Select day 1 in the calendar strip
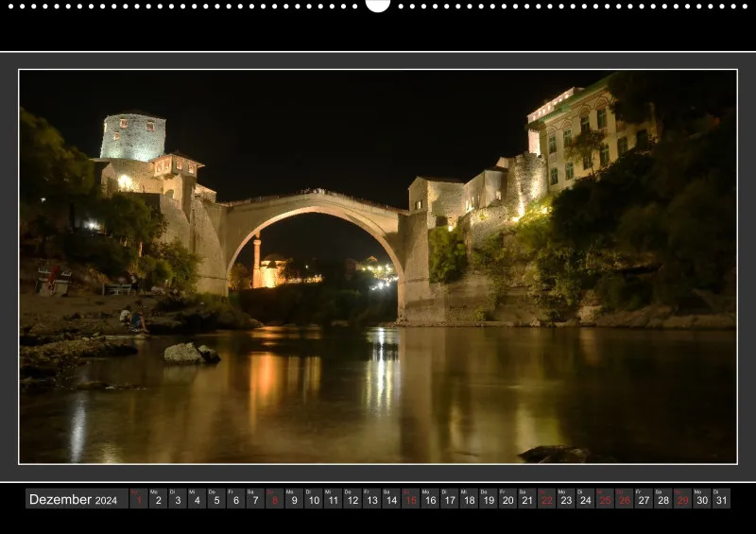 (139, 499)
